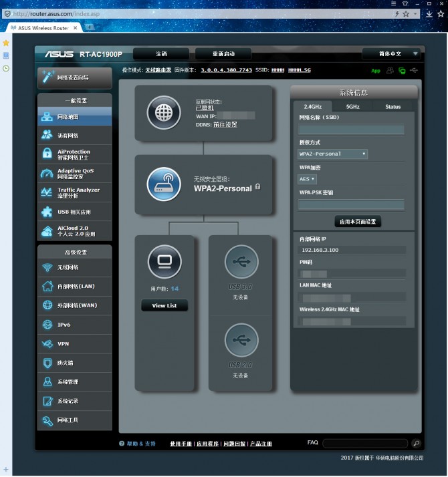Open the SSID HHHH_5G link

click(x=300, y=70)
